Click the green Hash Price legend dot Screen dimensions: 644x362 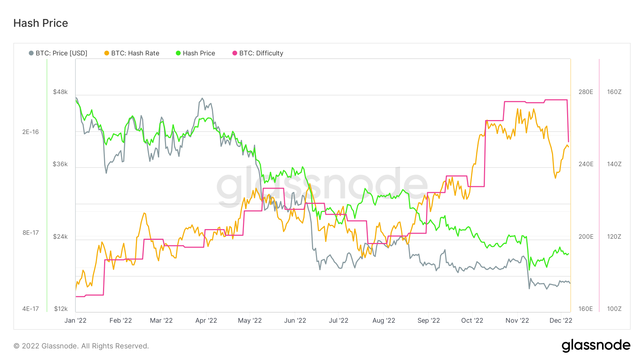point(178,53)
